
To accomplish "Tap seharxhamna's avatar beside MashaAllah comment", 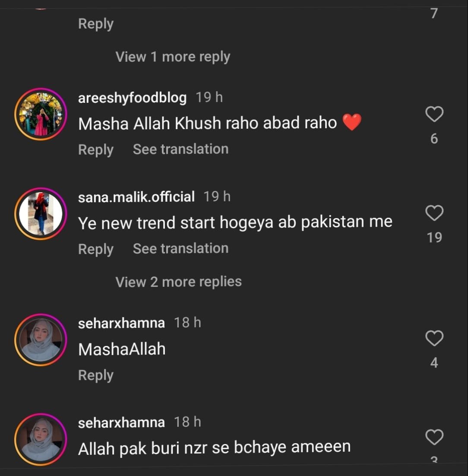I will point(41,340).
